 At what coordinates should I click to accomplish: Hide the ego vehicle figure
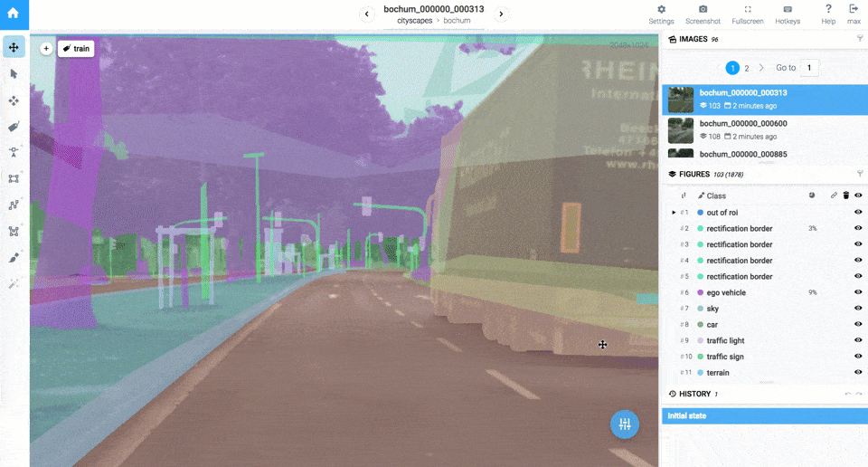tap(858, 292)
